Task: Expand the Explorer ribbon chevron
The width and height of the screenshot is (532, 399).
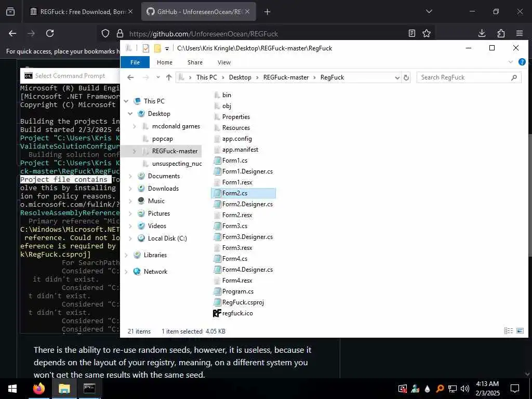Action: tap(511, 62)
